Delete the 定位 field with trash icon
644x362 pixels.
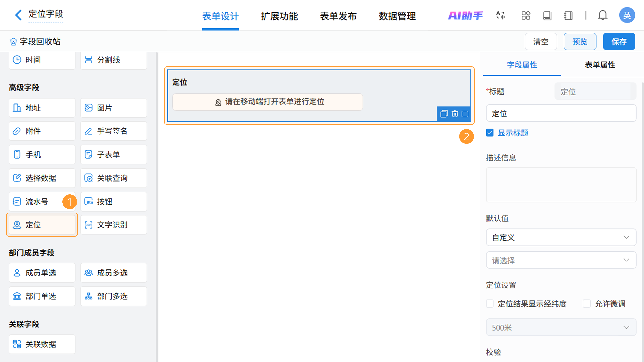coord(454,114)
